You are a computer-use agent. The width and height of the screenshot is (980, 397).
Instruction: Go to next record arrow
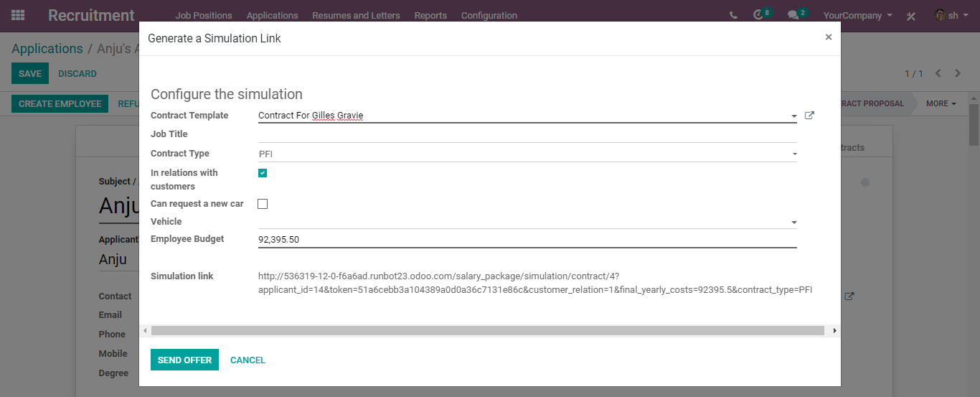tap(958, 74)
